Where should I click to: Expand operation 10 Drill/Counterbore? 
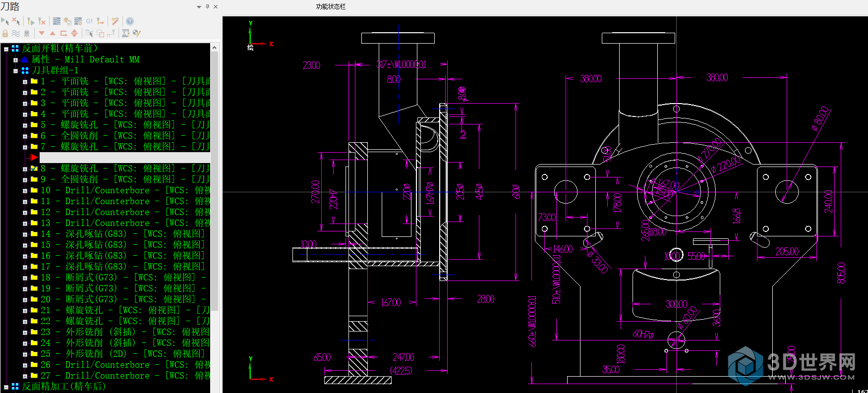click(x=25, y=191)
